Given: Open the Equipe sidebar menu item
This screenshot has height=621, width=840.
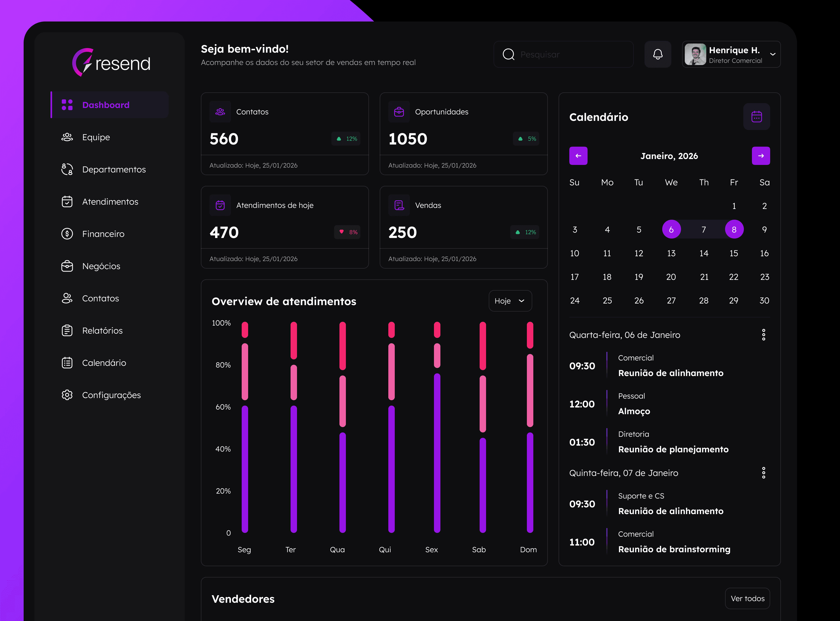Looking at the screenshot, I should (96, 137).
